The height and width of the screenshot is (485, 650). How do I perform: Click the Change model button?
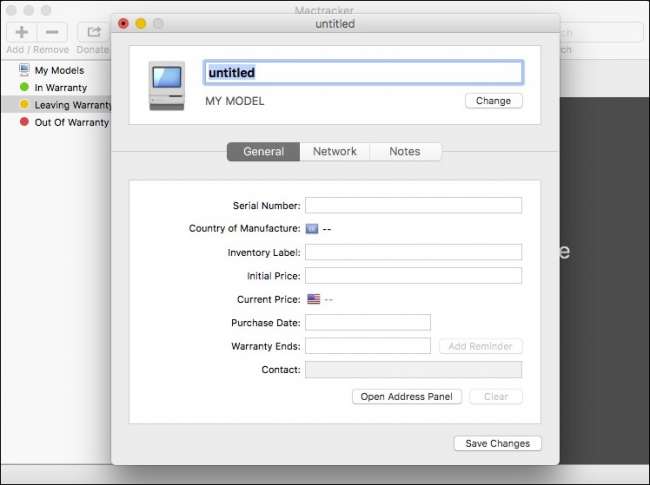(x=493, y=101)
